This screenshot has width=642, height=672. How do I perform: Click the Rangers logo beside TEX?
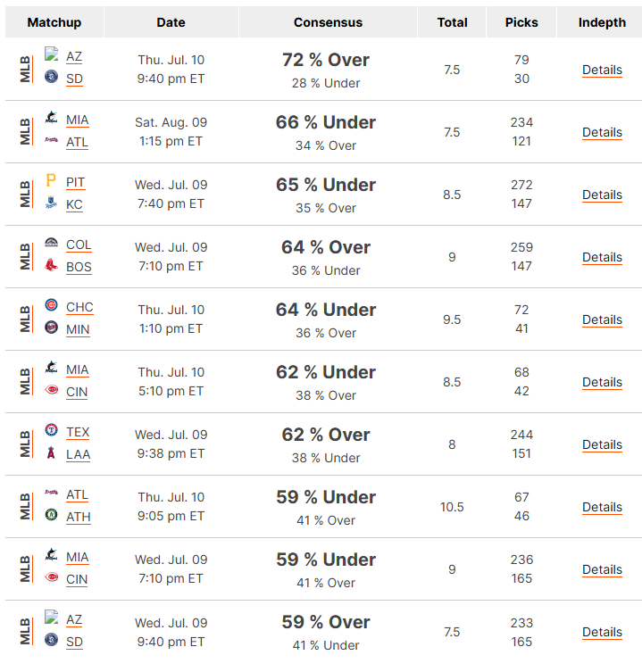pos(51,429)
